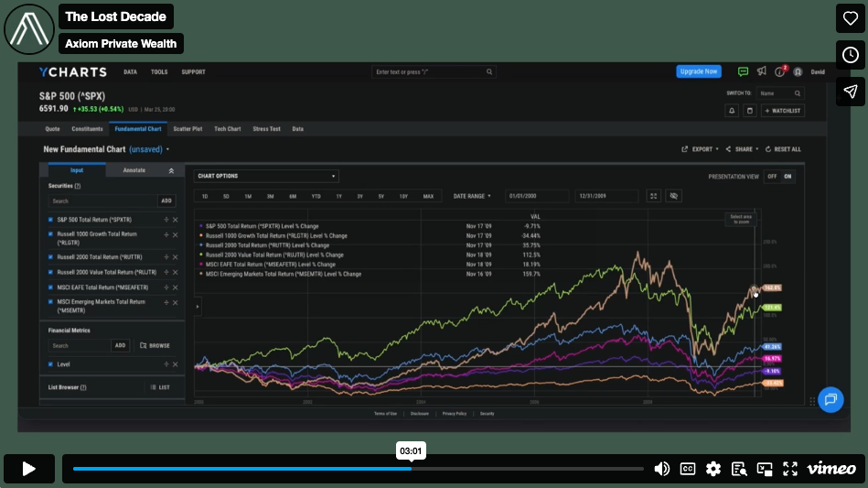This screenshot has height=488, width=868.
Task: Click the 01/01/2000 start date field
Action: tap(536, 196)
